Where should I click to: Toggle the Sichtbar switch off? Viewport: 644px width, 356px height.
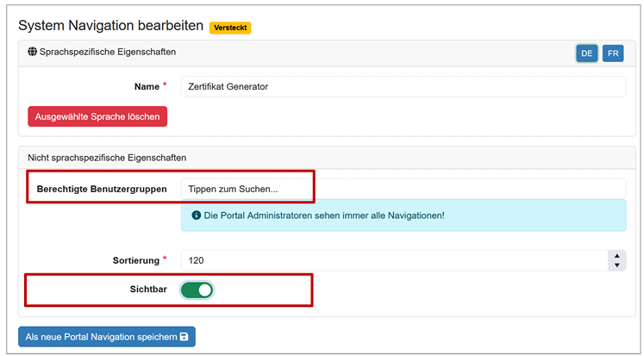(x=197, y=290)
